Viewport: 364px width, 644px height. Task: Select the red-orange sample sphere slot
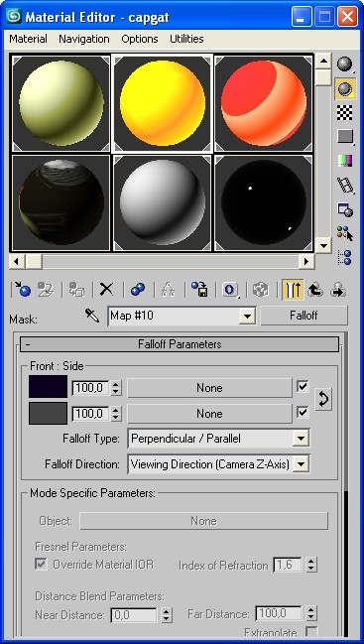(x=263, y=103)
